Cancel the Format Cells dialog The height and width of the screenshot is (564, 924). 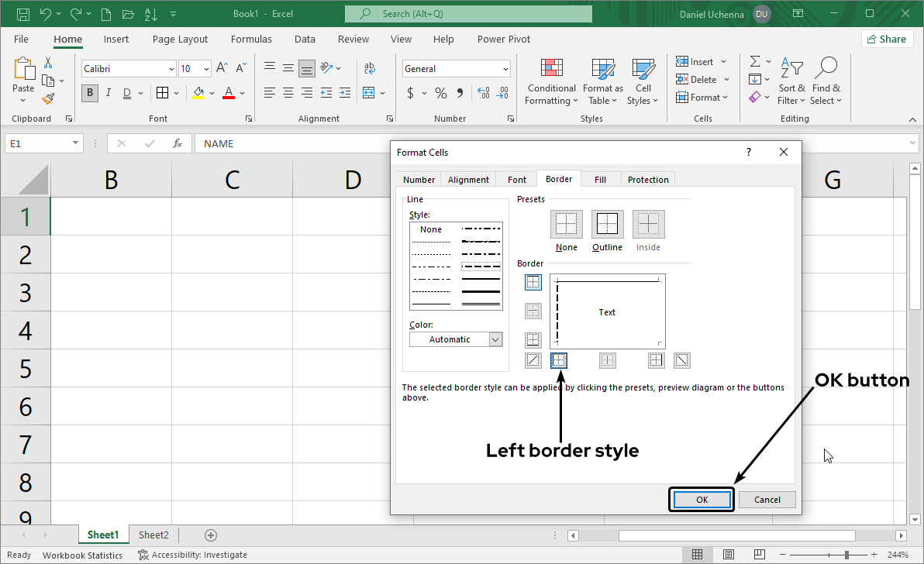767,500
